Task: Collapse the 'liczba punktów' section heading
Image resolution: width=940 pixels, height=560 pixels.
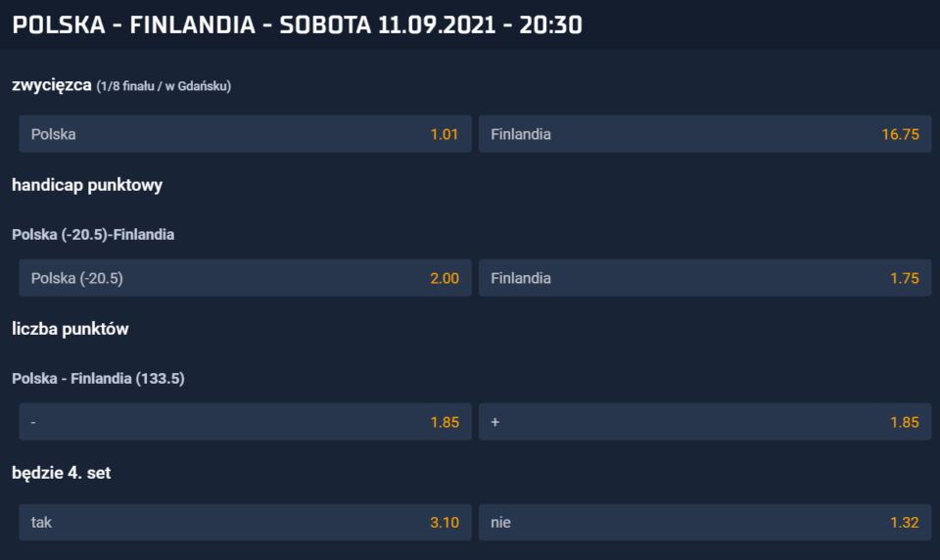Action: [70, 329]
